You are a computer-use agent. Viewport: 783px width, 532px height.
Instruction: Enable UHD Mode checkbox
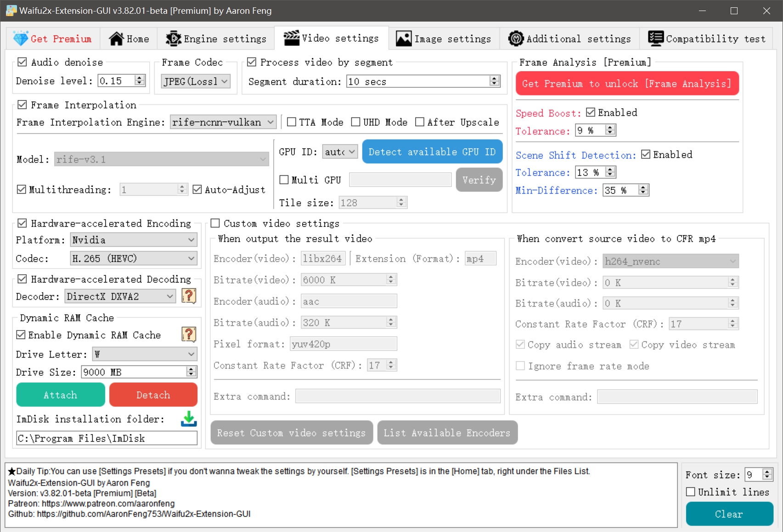click(x=355, y=122)
